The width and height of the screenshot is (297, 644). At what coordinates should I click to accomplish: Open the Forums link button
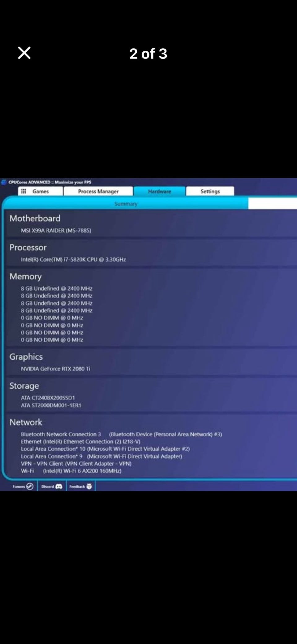point(23,486)
